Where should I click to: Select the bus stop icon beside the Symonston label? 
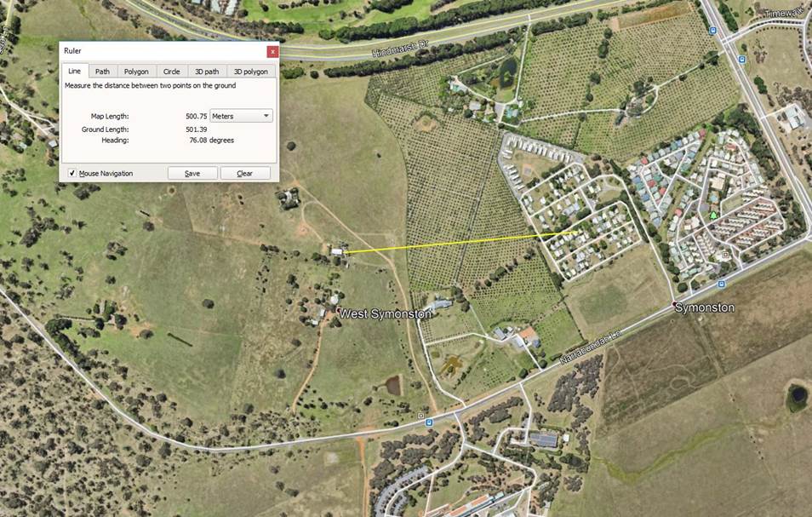pos(722,284)
